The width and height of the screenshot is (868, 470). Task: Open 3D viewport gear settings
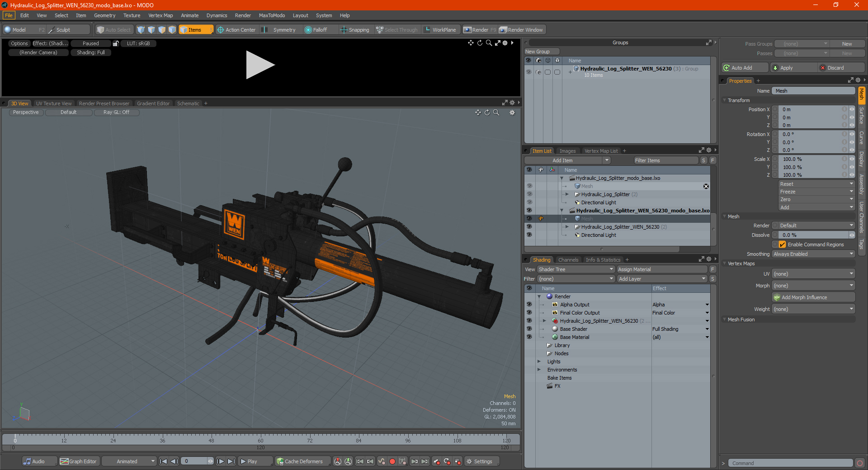click(512, 113)
